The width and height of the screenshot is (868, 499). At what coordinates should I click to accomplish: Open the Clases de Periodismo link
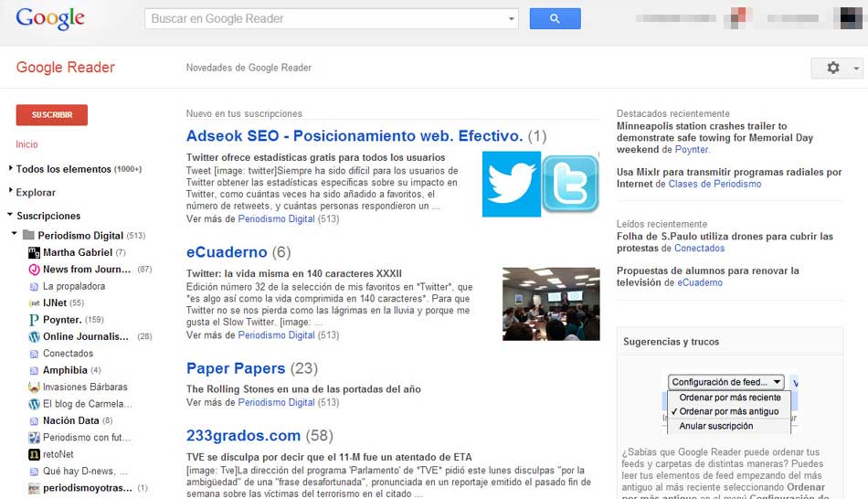[715, 184]
